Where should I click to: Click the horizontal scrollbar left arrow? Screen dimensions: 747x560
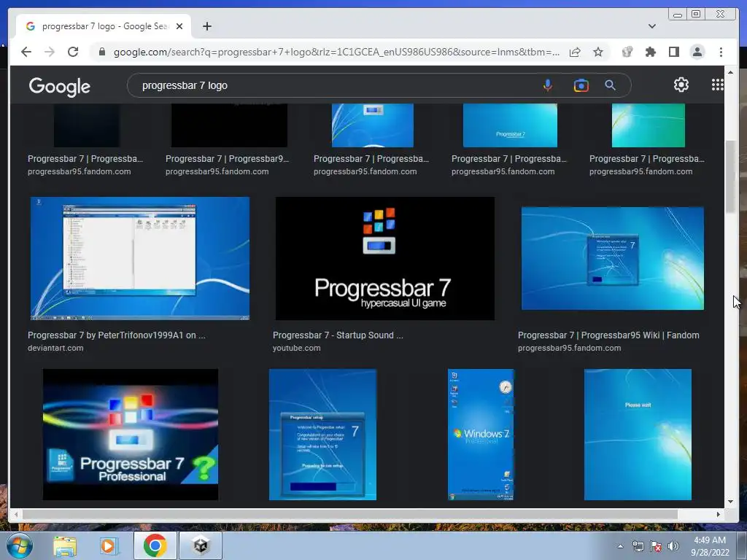(x=16, y=514)
